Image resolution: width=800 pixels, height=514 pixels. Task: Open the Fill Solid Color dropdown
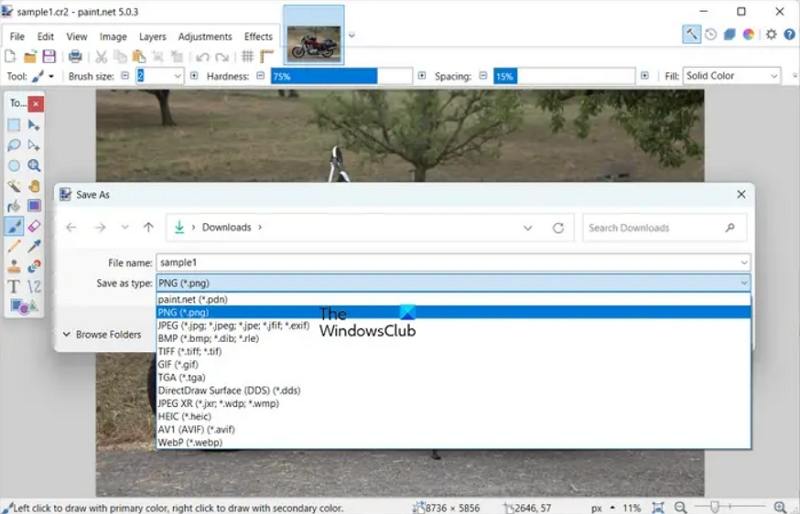(732, 76)
